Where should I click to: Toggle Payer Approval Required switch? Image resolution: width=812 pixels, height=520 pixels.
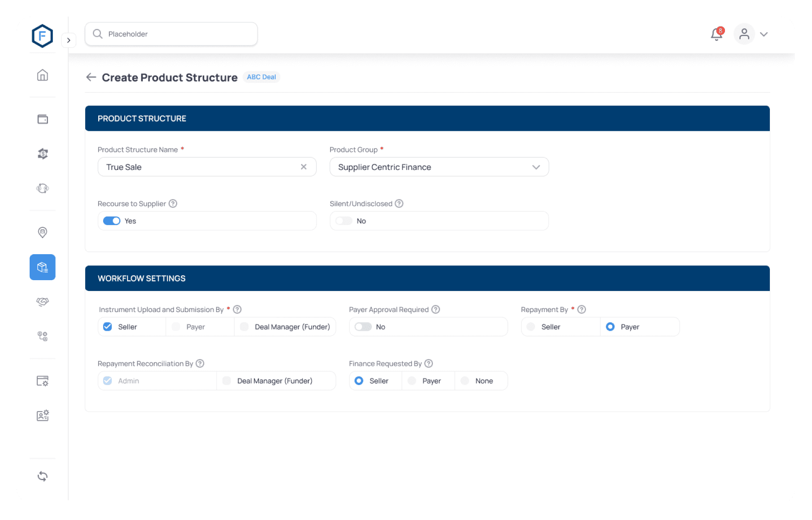[x=363, y=327]
